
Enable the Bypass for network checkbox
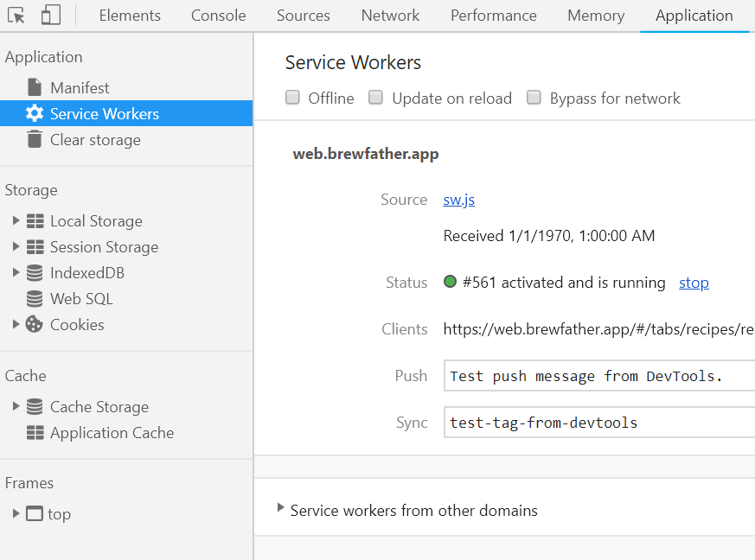pos(534,97)
